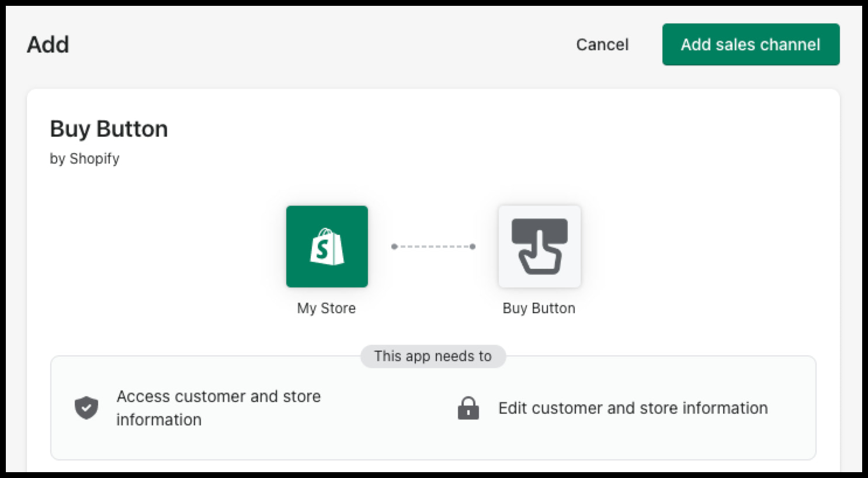Click 'Edit customer and store information' permission
This screenshot has width=868, height=478.
[x=633, y=408]
